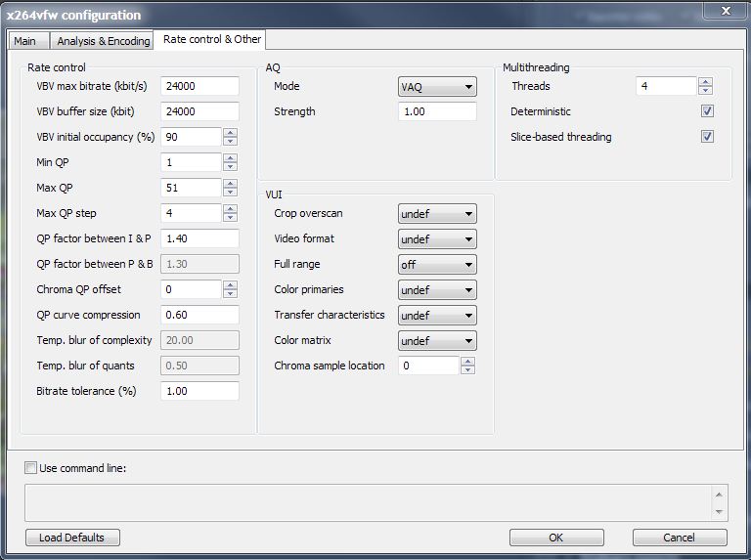The height and width of the screenshot is (560, 751).
Task: Close the x264vfw configuration window
Action: [726, 11]
